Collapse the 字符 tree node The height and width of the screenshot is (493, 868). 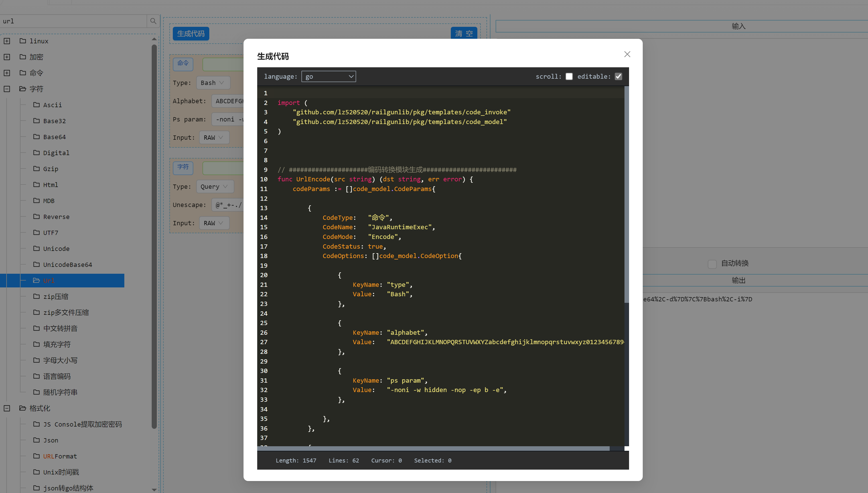(7, 89)
